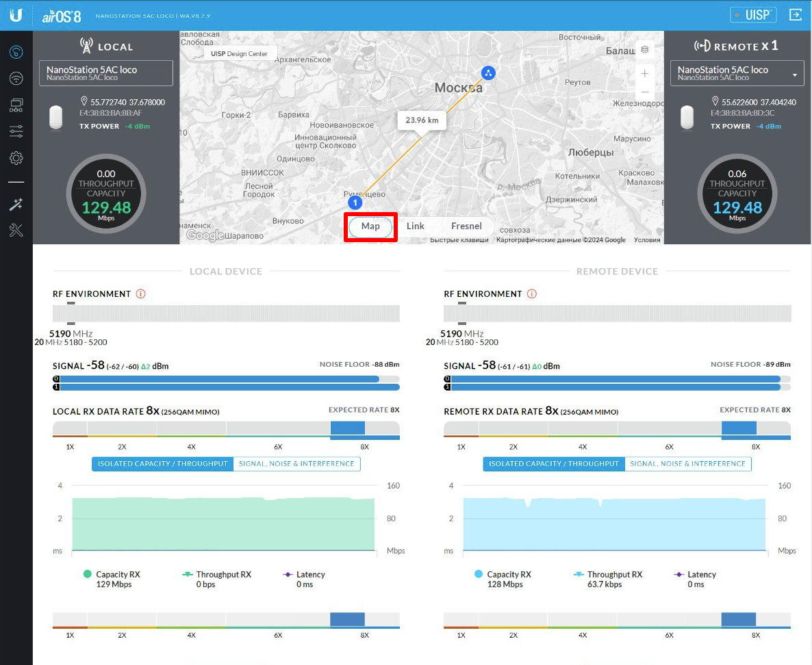
Task: Click local MAC address E4:38:83:BA:8B:AF
Action: [x=111, y=113]
